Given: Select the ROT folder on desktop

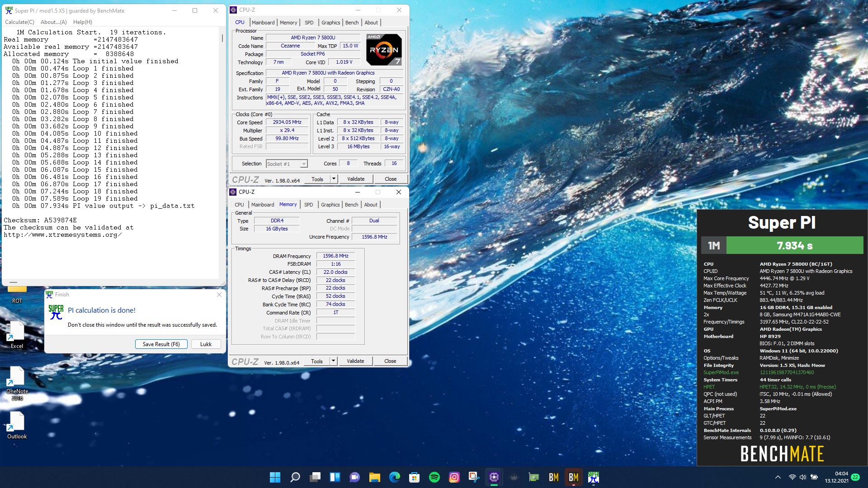Looking at the screenshot, I should pyautogui.click(x=17, y=295).
